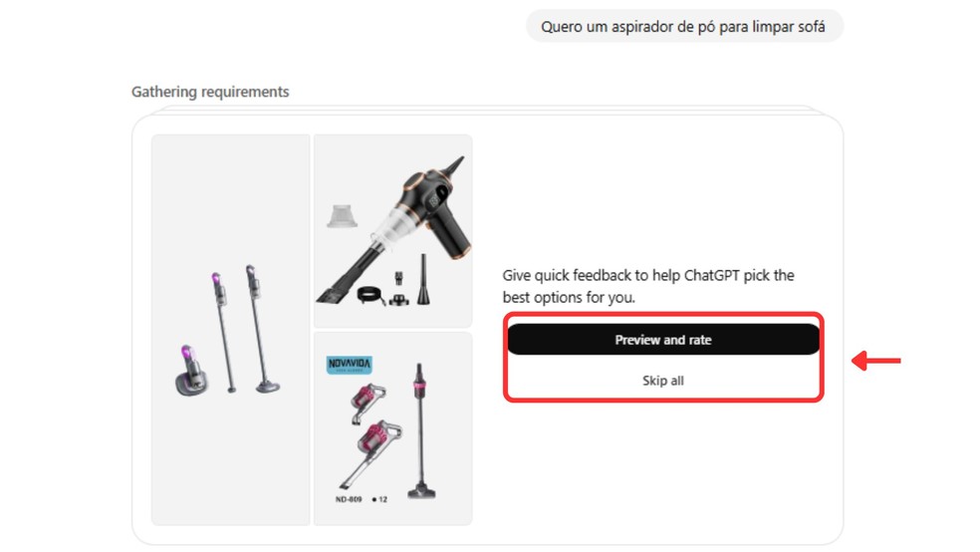Screen dimensions: 980x552
Task: Click the ND-809 model label
Action: 349,499
